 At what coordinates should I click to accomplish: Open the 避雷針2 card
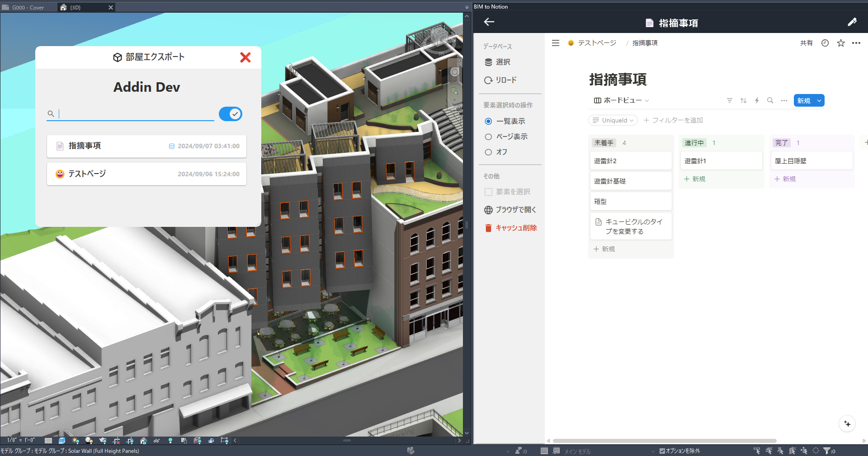[631, 161]
